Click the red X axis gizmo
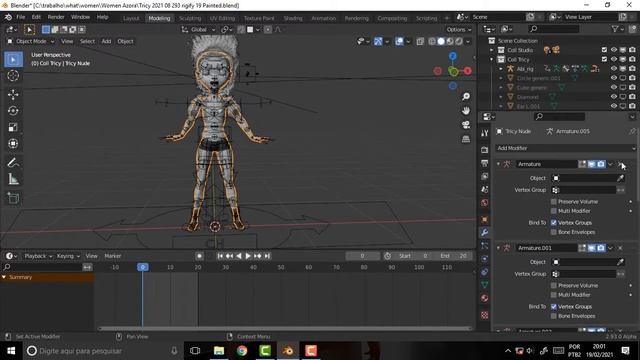The width and height of the screenshot is (640, 360). [x=468, y=71]
